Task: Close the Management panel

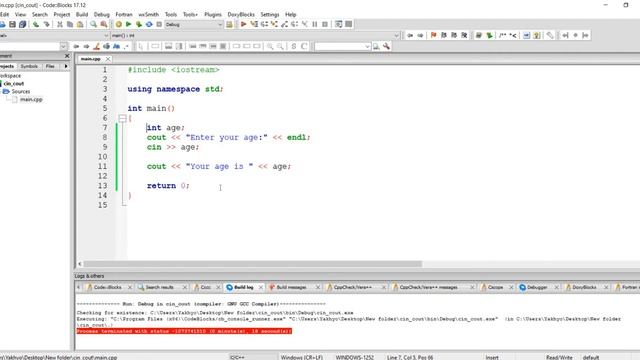Action: 67,56
